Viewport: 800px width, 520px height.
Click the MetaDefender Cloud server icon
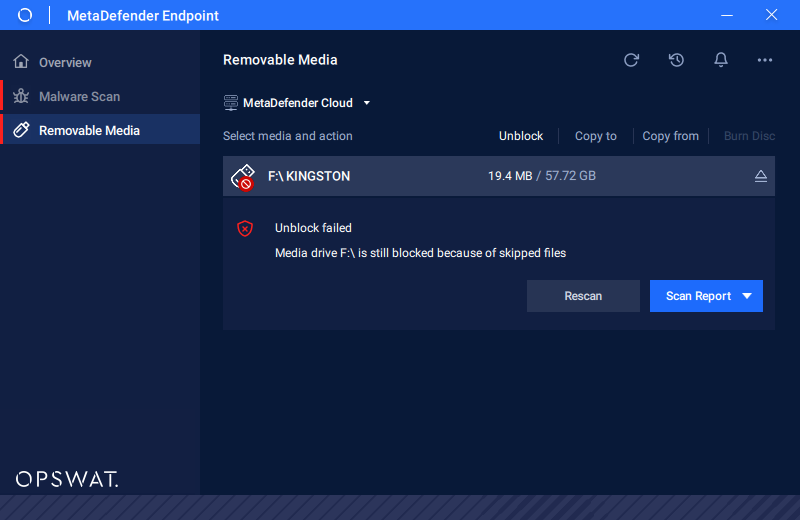pyautogui.click(x=231, y=103)
